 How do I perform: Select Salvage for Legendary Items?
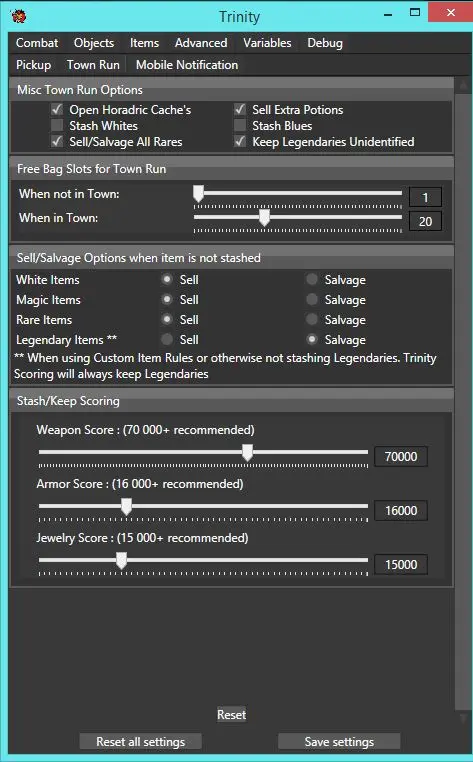tap(312, 339)
